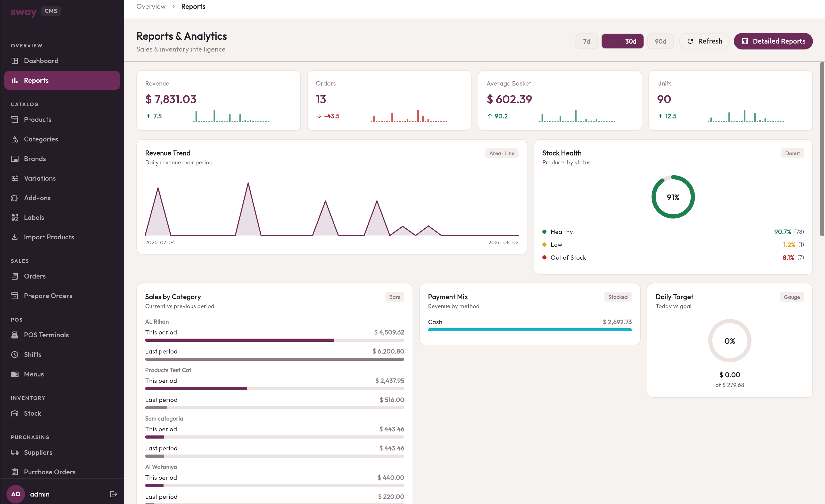Click the Healthy legend row
The height and width of the screenshot is (504, 825).
(x=673, y=232)
